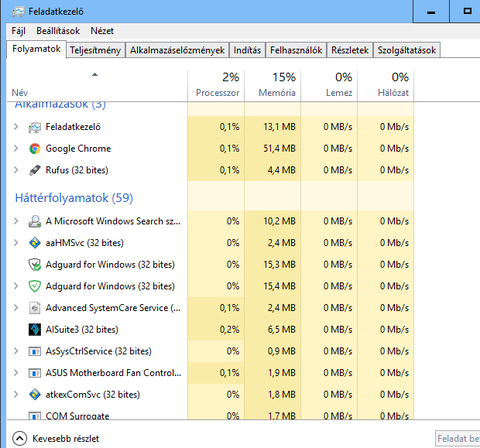Click the Háttérfolyamatok (59) group header
Viewport: 480px width, 448px height.
pyautogui.click(x=74, y=198)
